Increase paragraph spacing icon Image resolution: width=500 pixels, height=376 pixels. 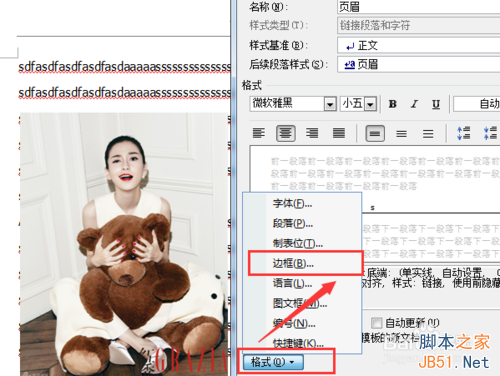coord(464,133)
